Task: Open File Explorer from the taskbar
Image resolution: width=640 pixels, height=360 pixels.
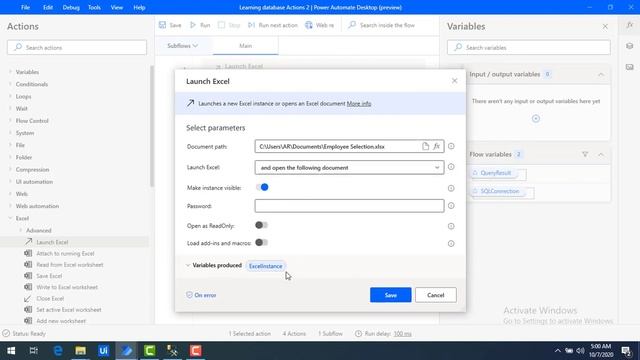Action: [80, 351]
